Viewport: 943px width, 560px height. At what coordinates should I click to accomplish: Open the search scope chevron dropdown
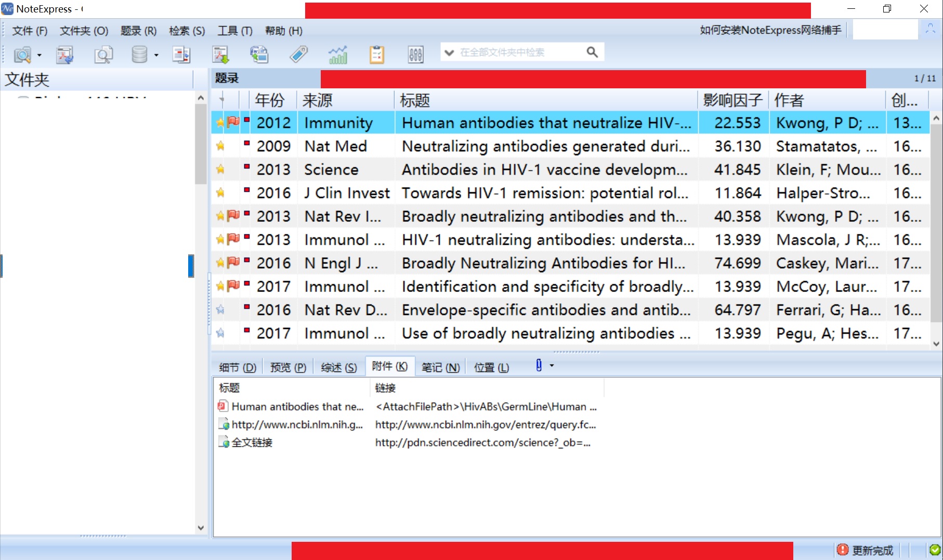point(449,52)
